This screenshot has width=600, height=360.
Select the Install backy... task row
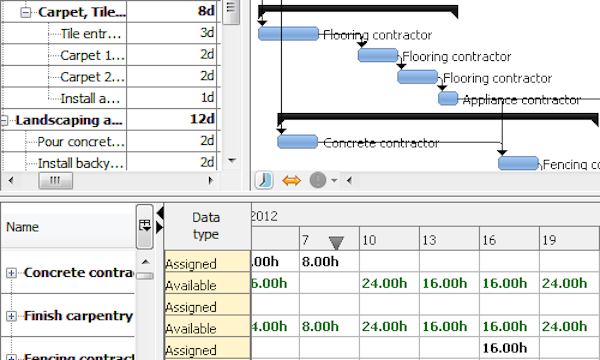[x=81, y=163]
